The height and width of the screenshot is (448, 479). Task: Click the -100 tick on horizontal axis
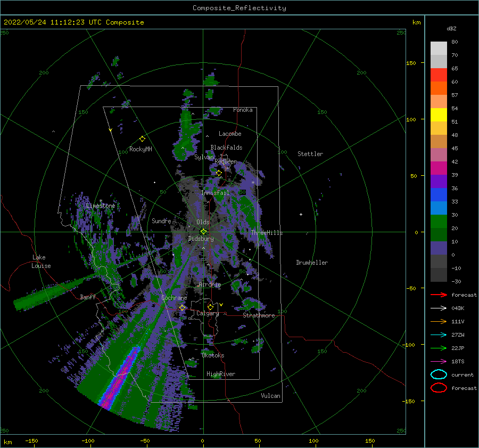(x=88, y=441)
